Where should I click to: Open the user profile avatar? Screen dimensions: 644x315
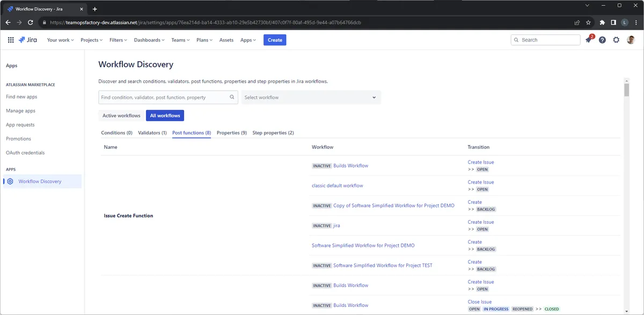tap(631, 40)
